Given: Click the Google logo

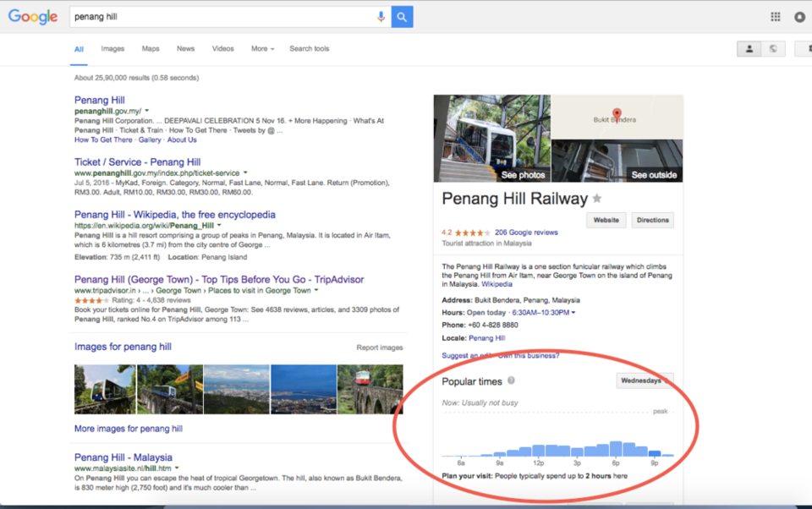Looking at the screenshot, I should pos(33,17).
